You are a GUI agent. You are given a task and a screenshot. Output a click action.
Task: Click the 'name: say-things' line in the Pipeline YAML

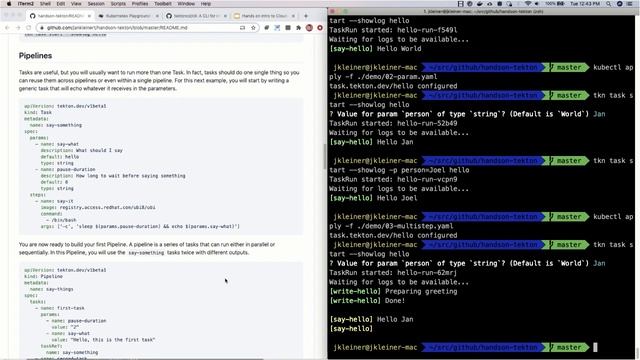pyautogui.click(x=51, y=289)
